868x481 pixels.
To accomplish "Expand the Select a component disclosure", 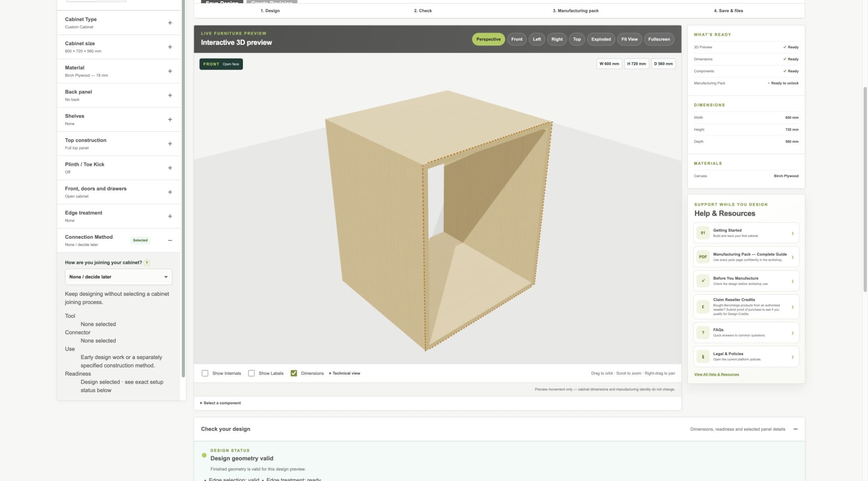I will pyautogui.click(x=220, y=403).
